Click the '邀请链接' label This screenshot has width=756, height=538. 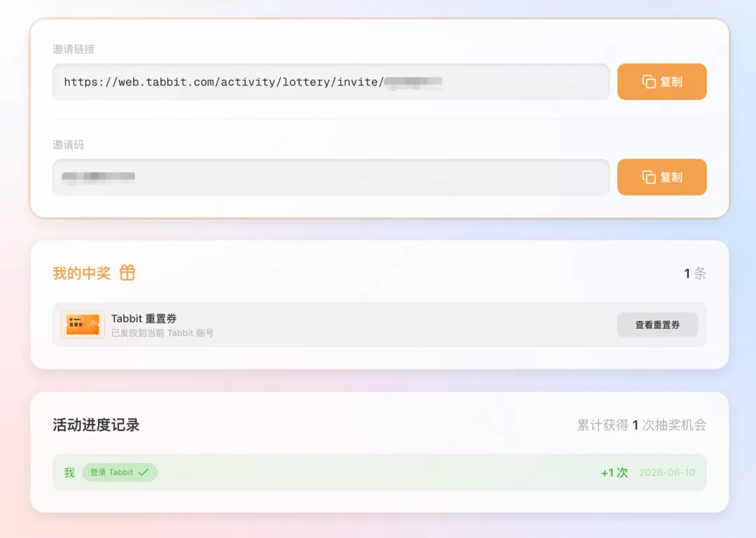pyautogui.click(x=73, y=49)
